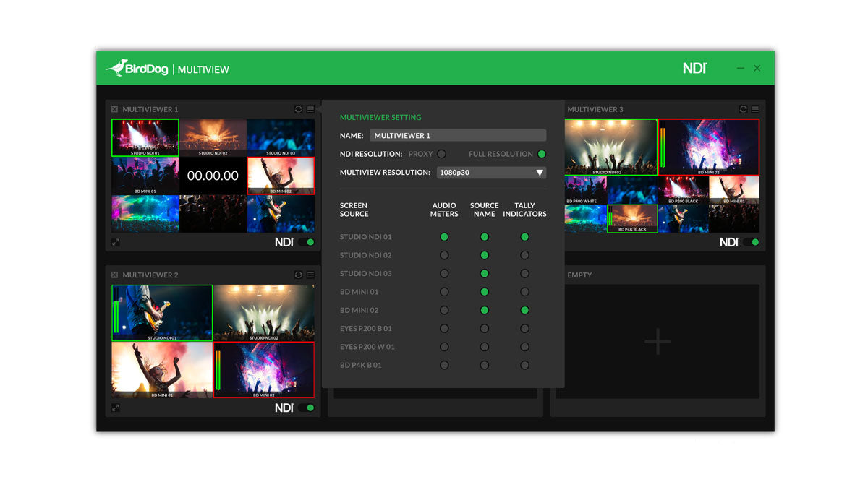Open Multiviewer 1 settings menu icon
The width and height of the screenshot is (868, 495).
tap(310, 109)
